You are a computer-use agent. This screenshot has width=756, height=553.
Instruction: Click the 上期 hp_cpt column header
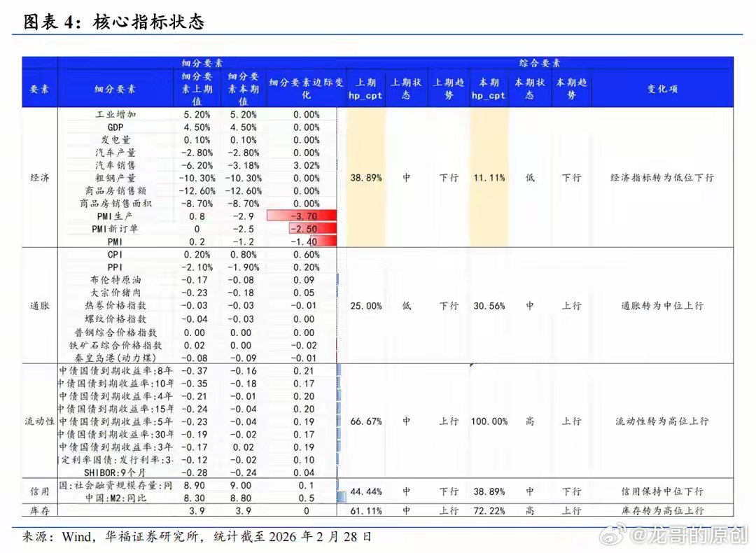tap(365, 89)
